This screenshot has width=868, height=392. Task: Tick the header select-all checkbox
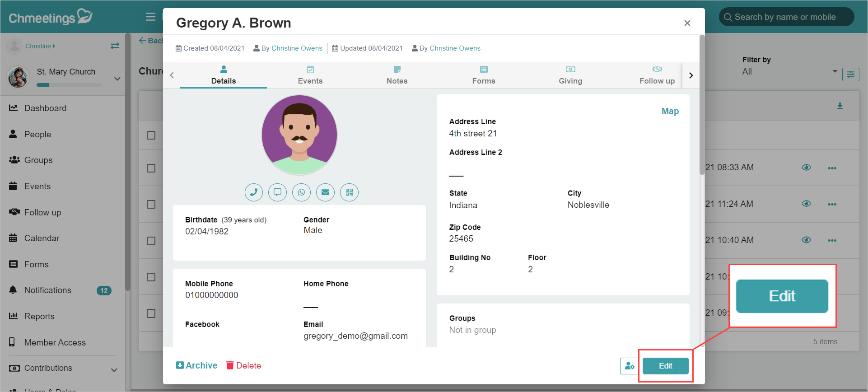click(x=151, y=135)
